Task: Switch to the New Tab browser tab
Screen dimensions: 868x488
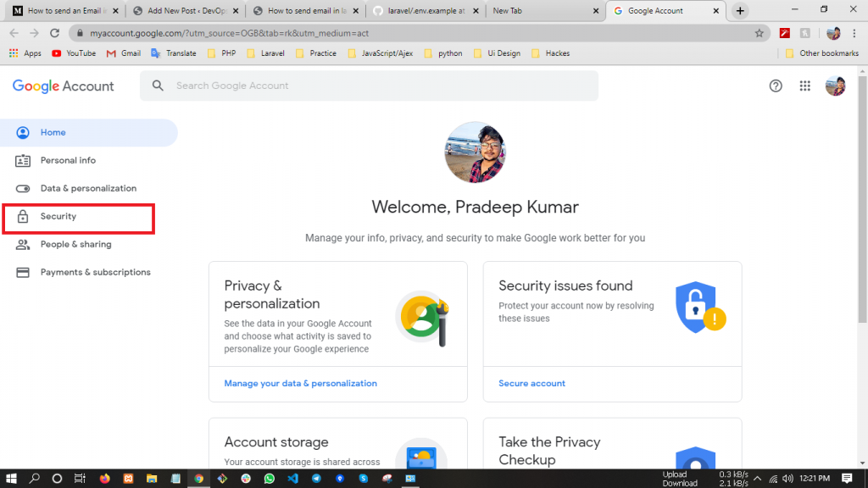Action: 542,11
